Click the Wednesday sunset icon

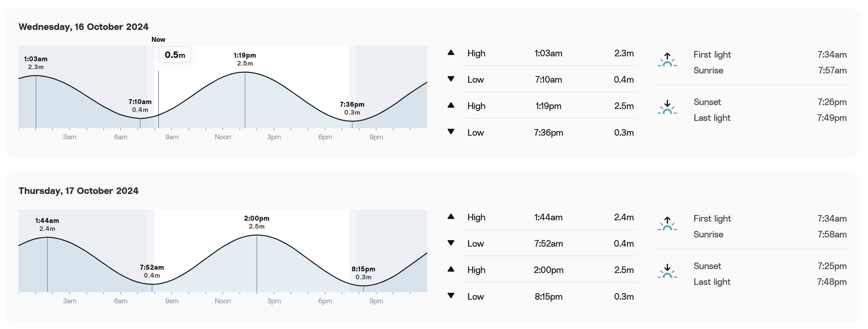pos(667,107)
